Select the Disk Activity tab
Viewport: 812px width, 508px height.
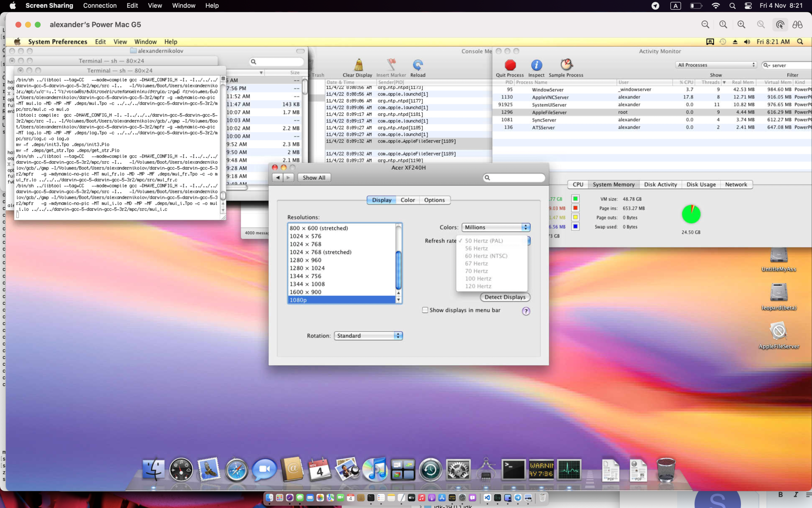pos(661,185)
